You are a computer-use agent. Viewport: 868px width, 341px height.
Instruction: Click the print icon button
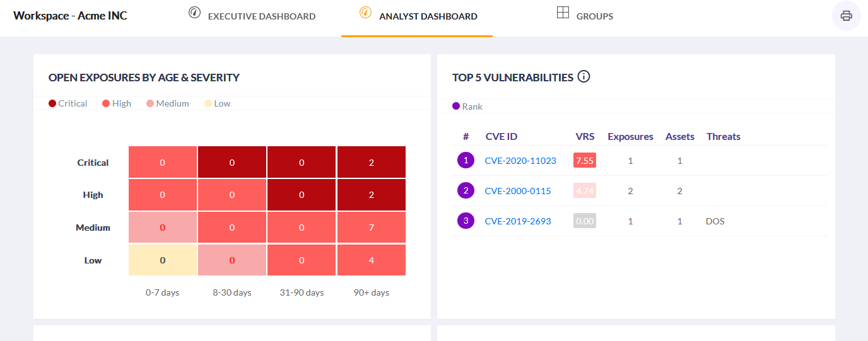click(x=846, y=16)
